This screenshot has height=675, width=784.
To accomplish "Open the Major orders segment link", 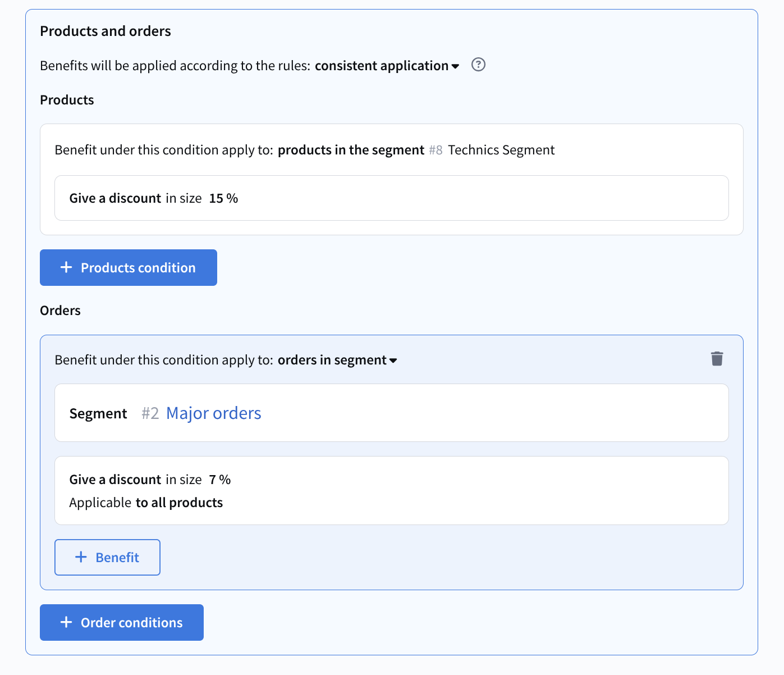I will click(213, 413).
